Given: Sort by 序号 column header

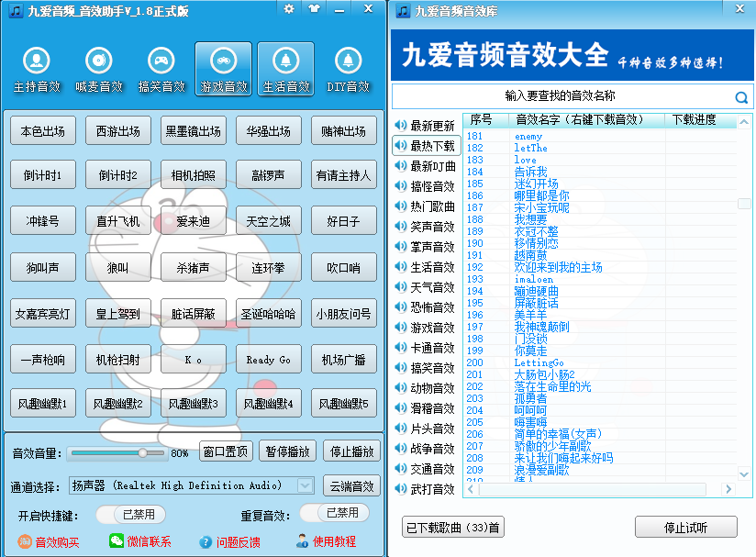Looking at the screenshot, I should pos(485,119).
